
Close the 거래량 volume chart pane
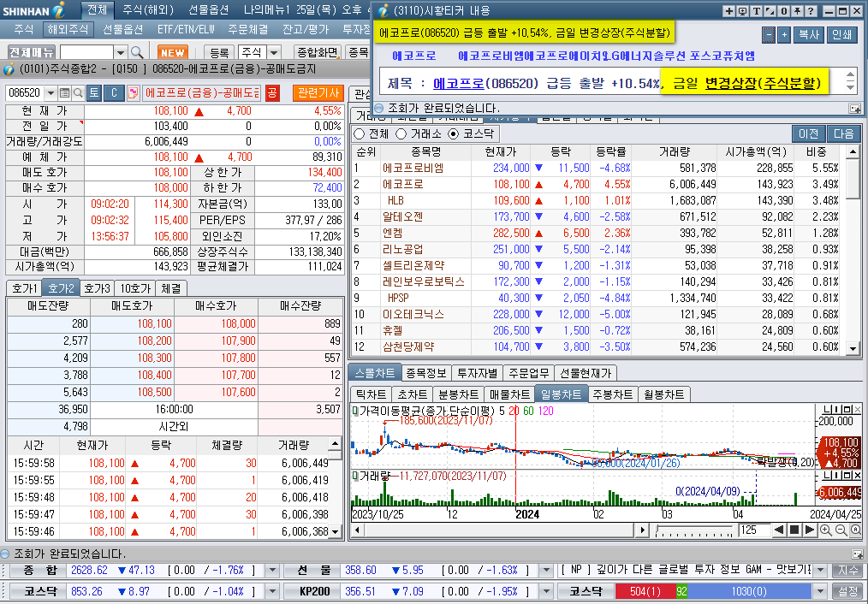pyautogui.click(x=858, y=476)
